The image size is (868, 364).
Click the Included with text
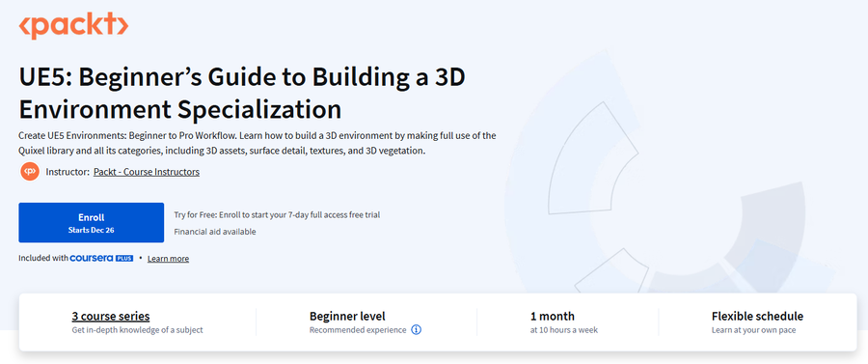coord(43,258)
